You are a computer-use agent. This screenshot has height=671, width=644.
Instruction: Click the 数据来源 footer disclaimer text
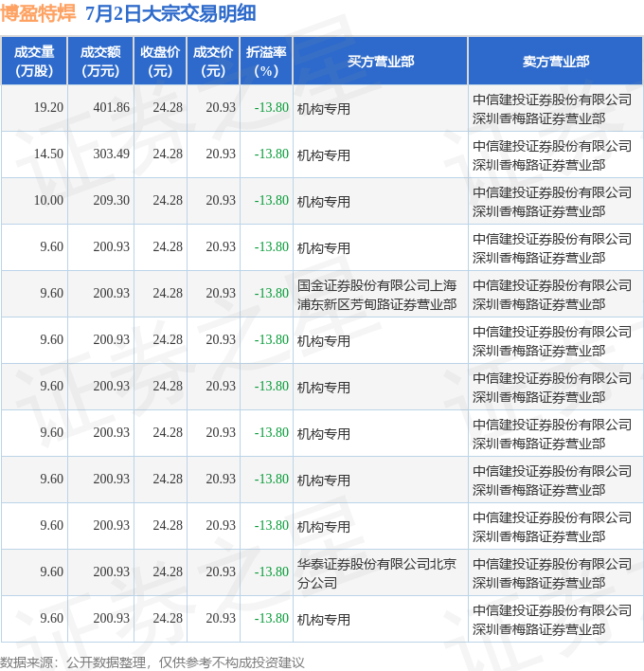point(152,662)
